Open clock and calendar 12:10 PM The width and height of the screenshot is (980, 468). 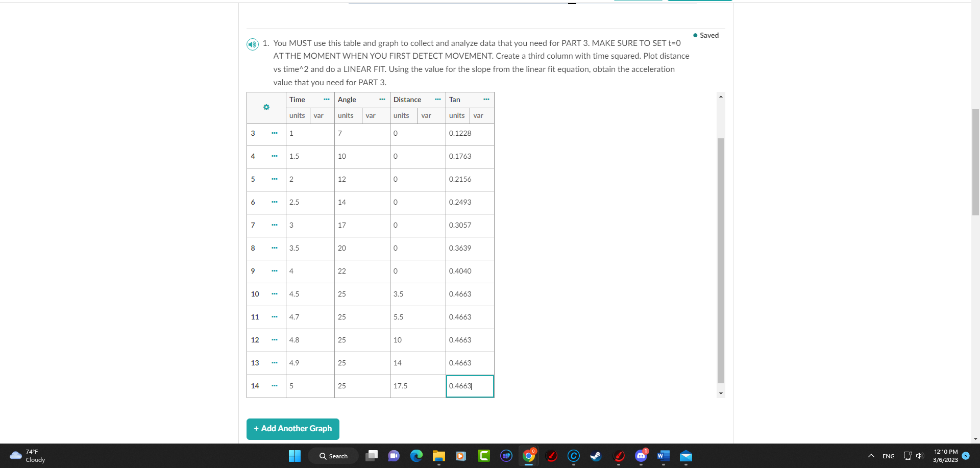(946, 456)
